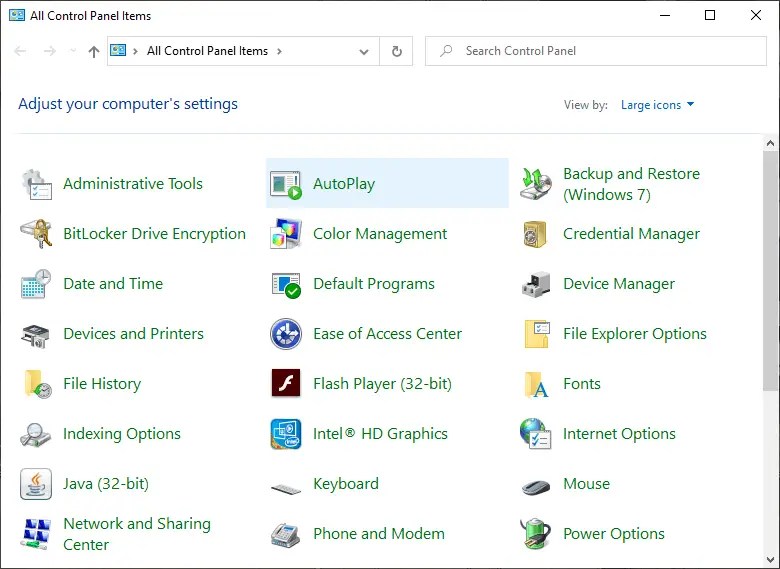Click the Internet Options link text
The image size is (780, 569).
[x=619, y=434]
